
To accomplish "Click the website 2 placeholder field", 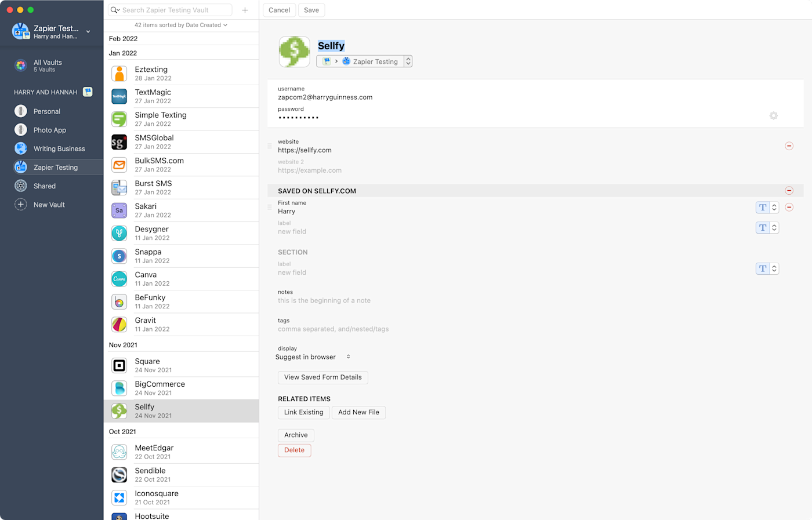I will coord(310,170).
